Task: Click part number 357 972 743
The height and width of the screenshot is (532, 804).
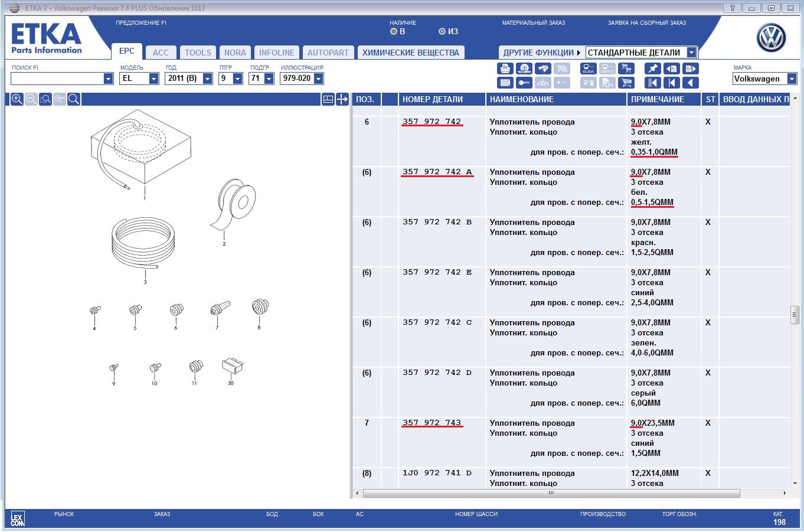Action: coord(432,423)
